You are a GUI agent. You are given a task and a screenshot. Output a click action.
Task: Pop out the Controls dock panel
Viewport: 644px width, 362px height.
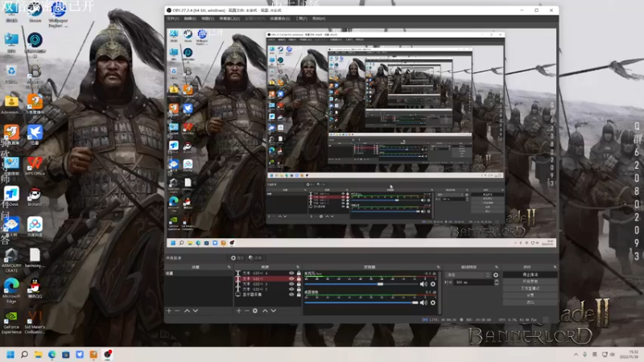click(555, 267)
